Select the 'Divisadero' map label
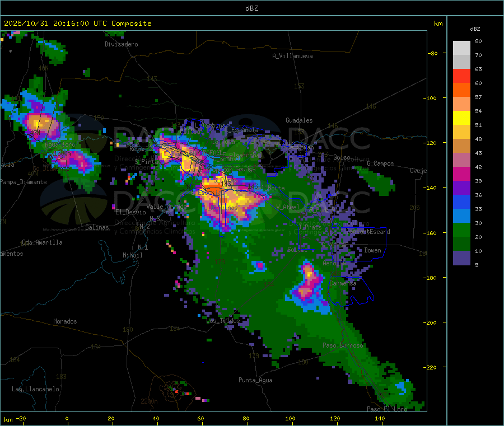The height and width of the screenshot is (426, 504). tap(121, 44)
